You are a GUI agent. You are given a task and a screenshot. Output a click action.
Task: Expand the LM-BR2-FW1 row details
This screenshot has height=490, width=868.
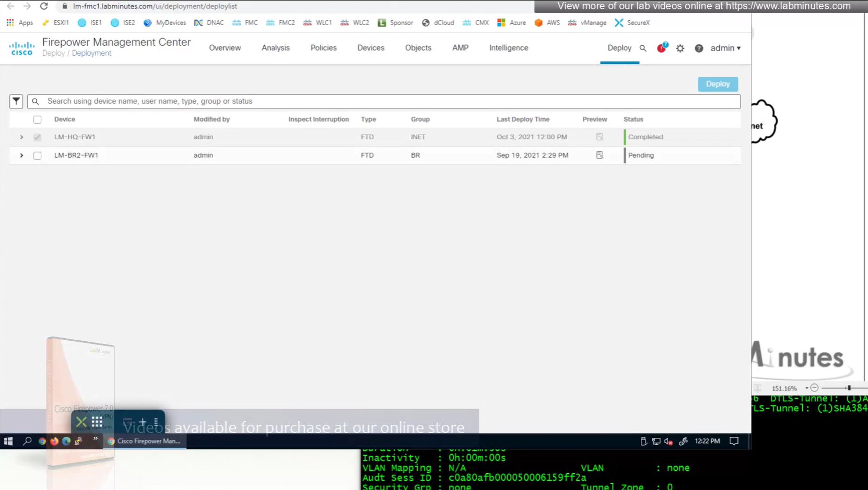point(21,156)
